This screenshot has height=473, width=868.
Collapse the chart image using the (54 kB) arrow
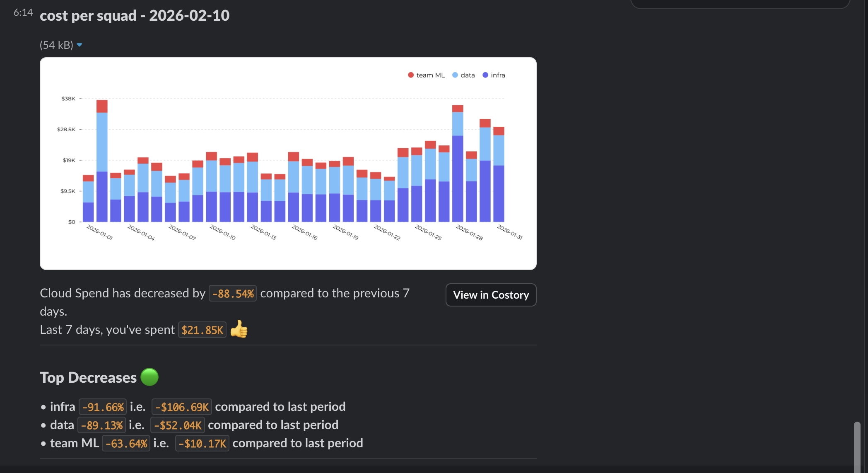[x=79, y=45]
